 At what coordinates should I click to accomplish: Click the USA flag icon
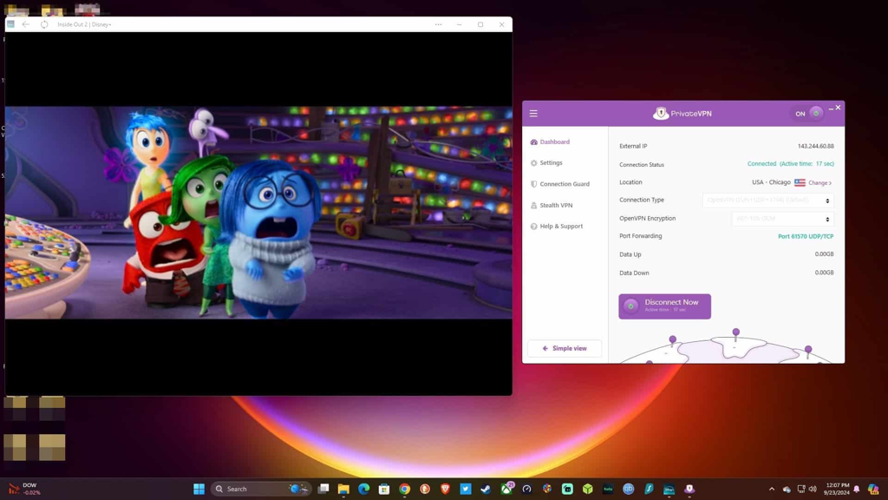800,183
